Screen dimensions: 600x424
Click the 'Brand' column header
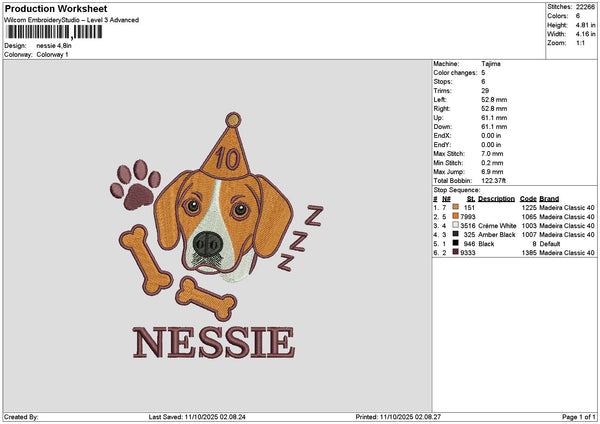[549, 199]
